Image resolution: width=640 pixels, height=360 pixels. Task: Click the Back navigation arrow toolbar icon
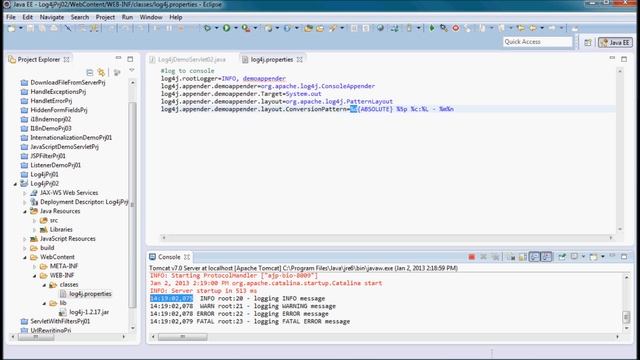click(533, 28)
